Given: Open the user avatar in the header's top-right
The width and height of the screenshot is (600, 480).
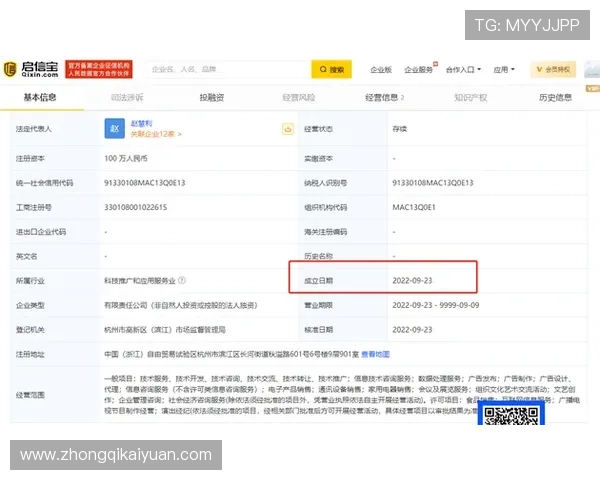Looking at the screenshot, I should point(592,69).
